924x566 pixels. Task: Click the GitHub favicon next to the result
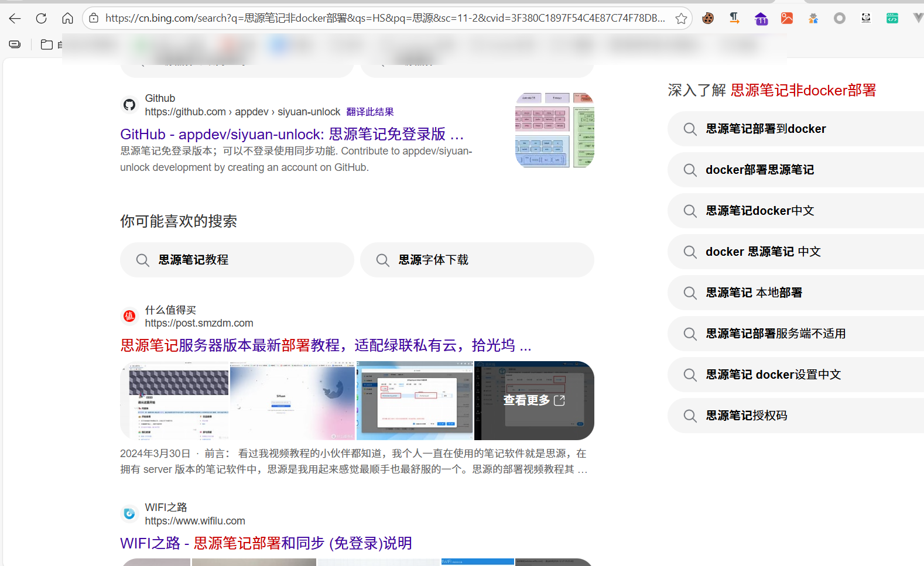[129, 105]
